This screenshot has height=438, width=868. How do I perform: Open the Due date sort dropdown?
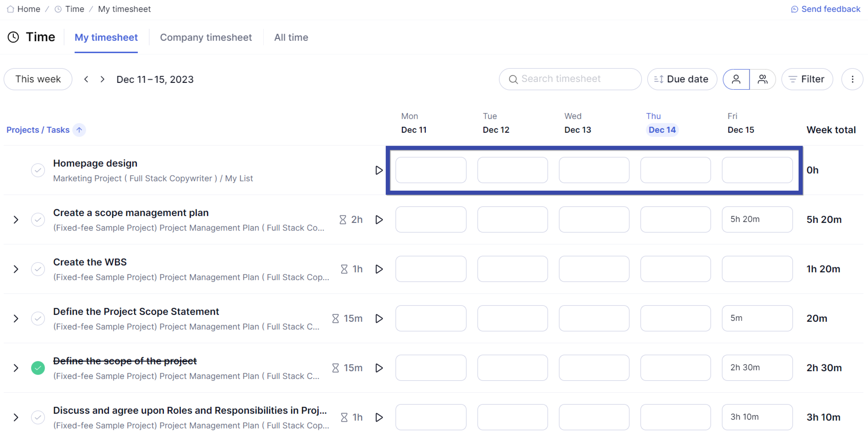click(x=682, y=79)
